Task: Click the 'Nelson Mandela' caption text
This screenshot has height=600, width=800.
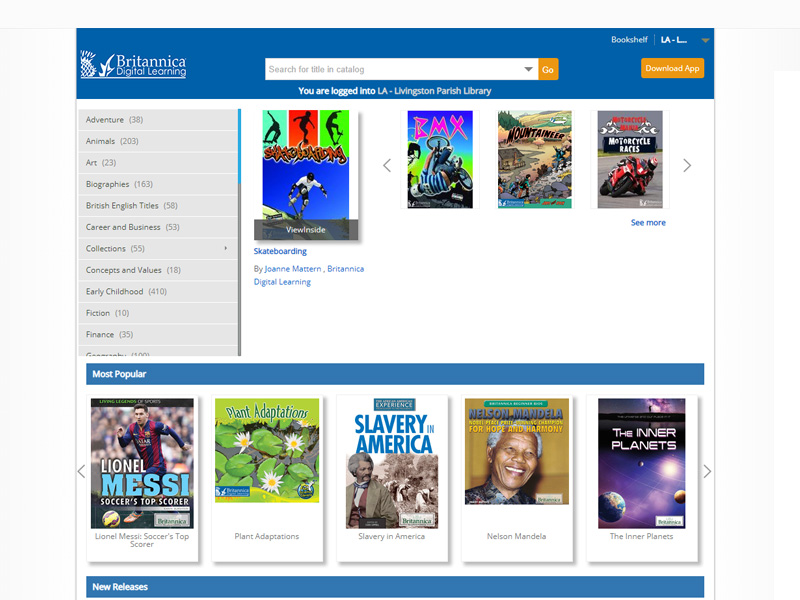Action: [516, 536]
